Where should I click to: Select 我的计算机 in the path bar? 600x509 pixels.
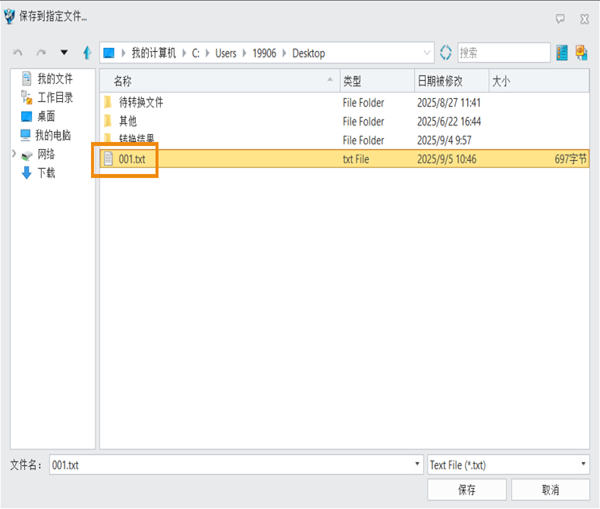(x=153, y=53)
